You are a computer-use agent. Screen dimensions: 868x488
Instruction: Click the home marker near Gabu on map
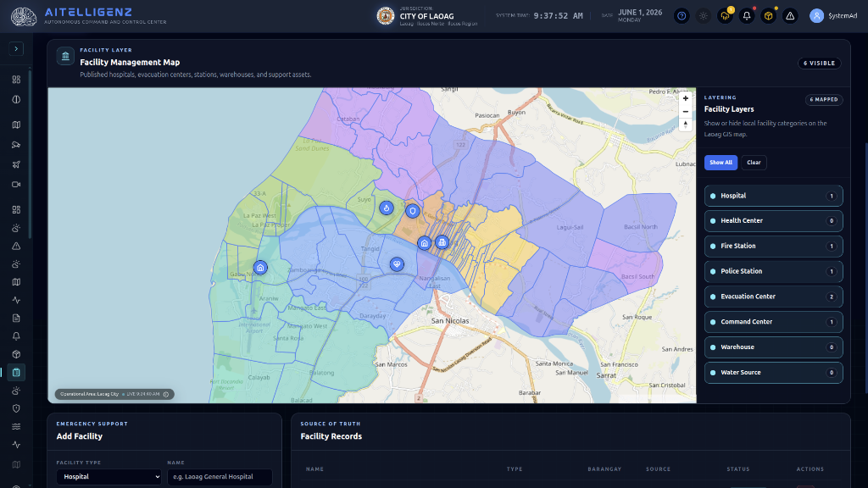[x=260, y=268]
